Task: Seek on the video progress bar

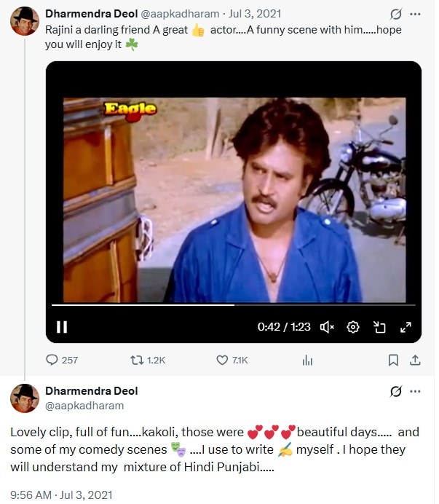Action: pos(233,305)
